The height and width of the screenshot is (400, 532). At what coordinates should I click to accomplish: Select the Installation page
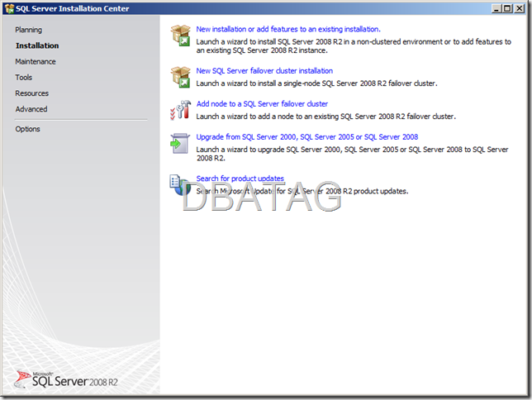[37, 45]
